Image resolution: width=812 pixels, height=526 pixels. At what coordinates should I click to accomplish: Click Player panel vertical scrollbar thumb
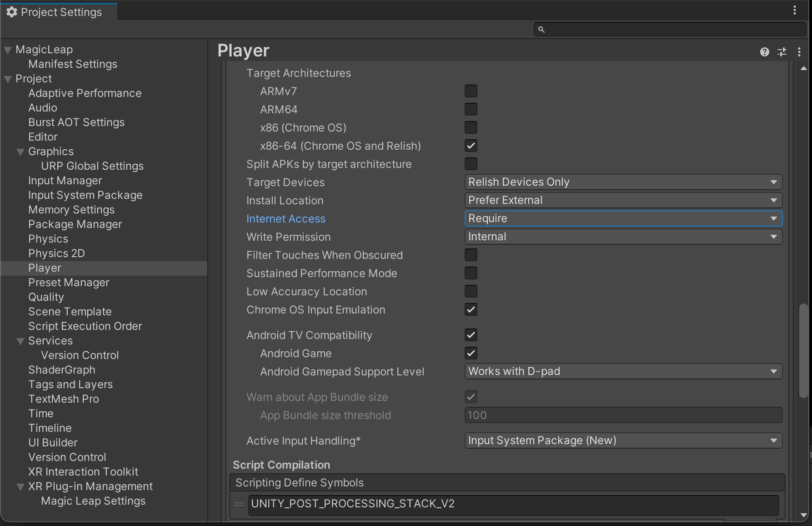point(804,351)
